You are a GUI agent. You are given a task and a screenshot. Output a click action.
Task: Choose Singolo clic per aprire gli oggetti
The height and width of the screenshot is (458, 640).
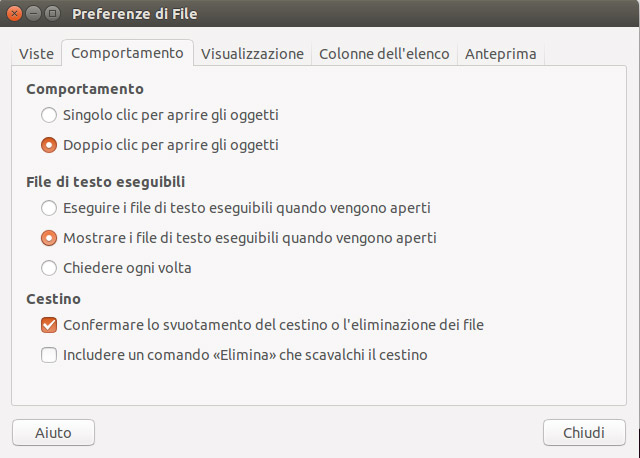(49, 115)
